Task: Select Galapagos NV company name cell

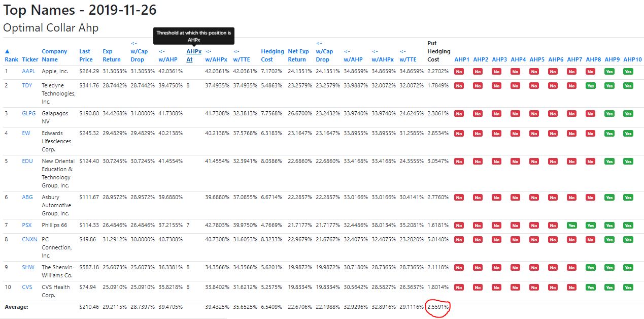Action: (x=54, y=117)
